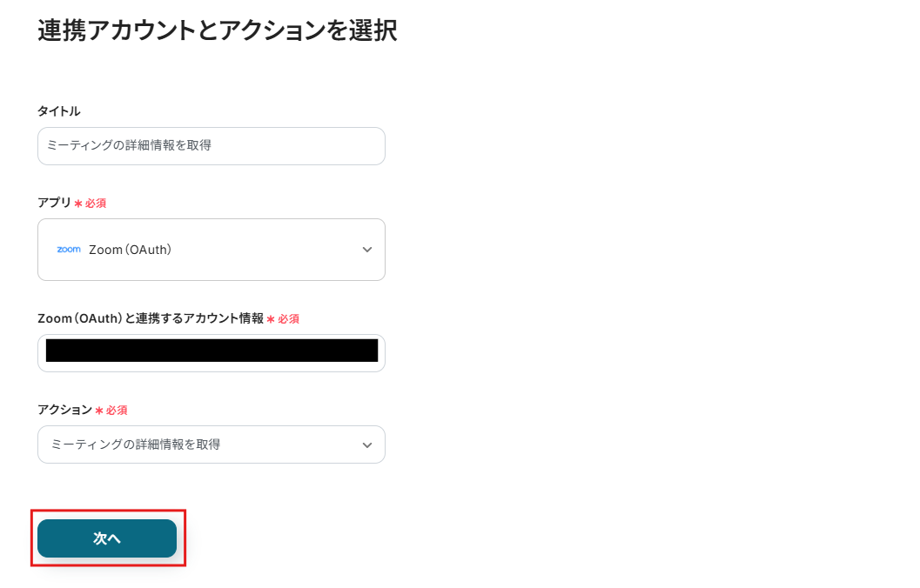Click the 必須 marker next to アクション
Image resolution: width=920 pixels, height=588 pixels.
click(x=117, y=411)
